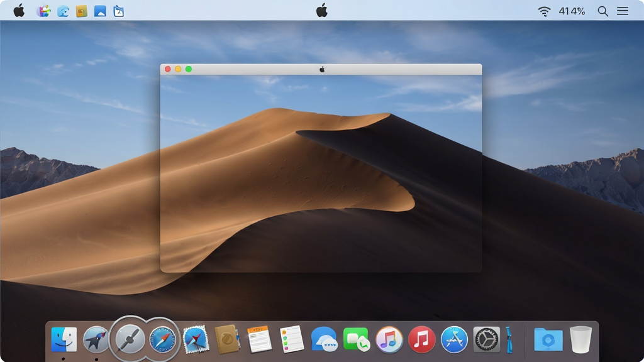The image size is (644, 362).
Task: Maximize the window with green button
Action: (x=189, y=69)
